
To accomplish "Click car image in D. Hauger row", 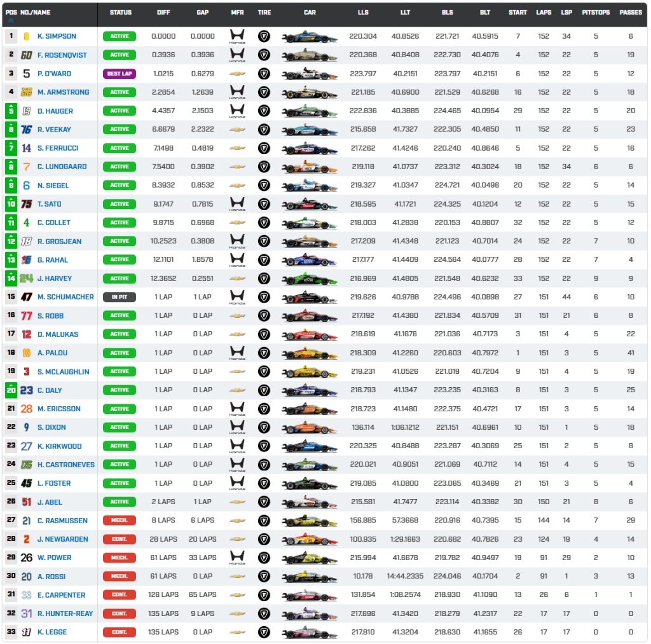I will 310,111.
